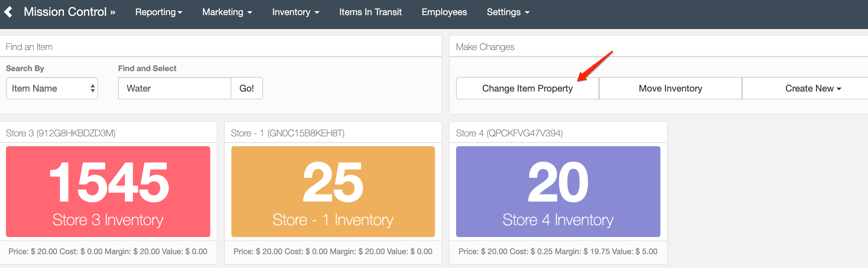The height and width of the screenshot is (268, 868).
Task: Open the Search By Item Name selector
Action: (x=52, y=88)
